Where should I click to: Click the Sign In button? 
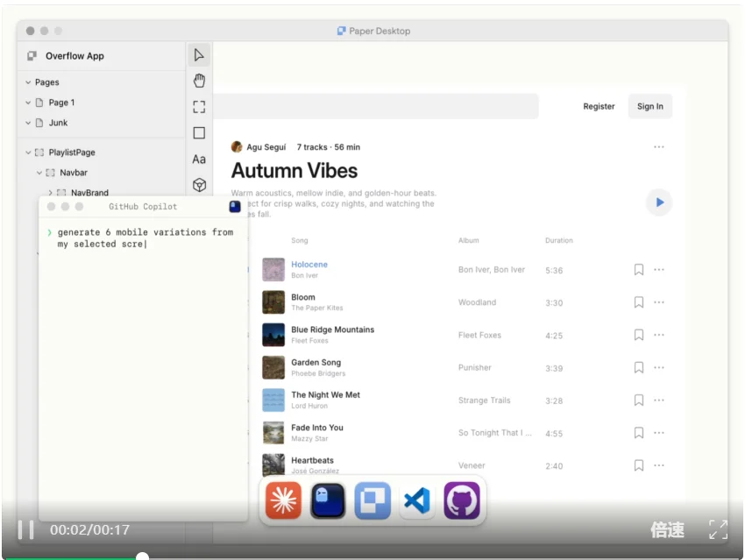pyautogui.click(x=649, y=106)
